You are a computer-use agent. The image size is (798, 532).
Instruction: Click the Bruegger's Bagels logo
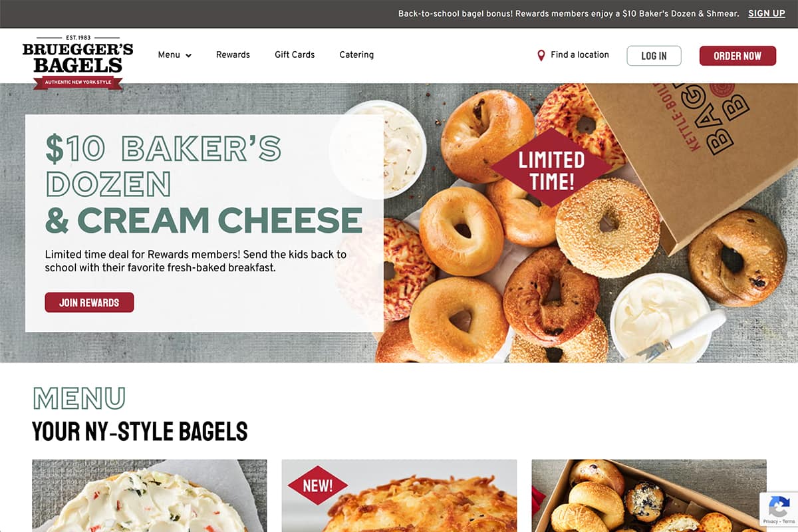coord(78,62)
